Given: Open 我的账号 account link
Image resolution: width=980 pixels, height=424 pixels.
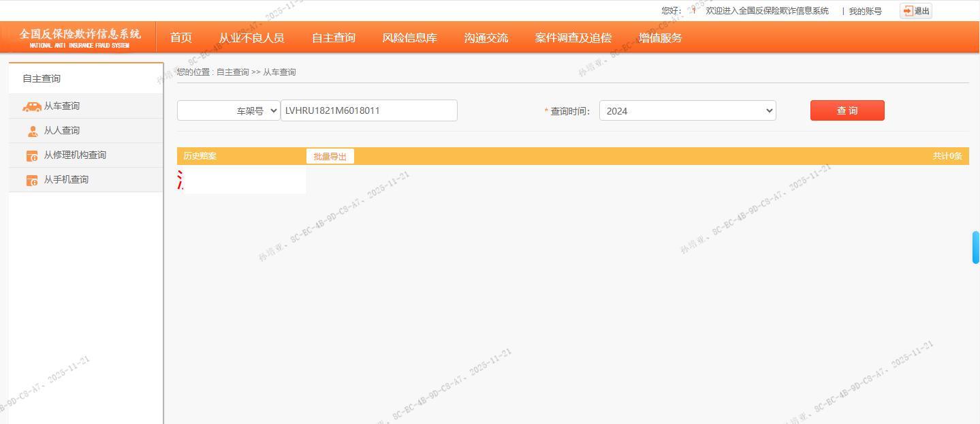Looking at the screenshot, I should tap(865, 11).
